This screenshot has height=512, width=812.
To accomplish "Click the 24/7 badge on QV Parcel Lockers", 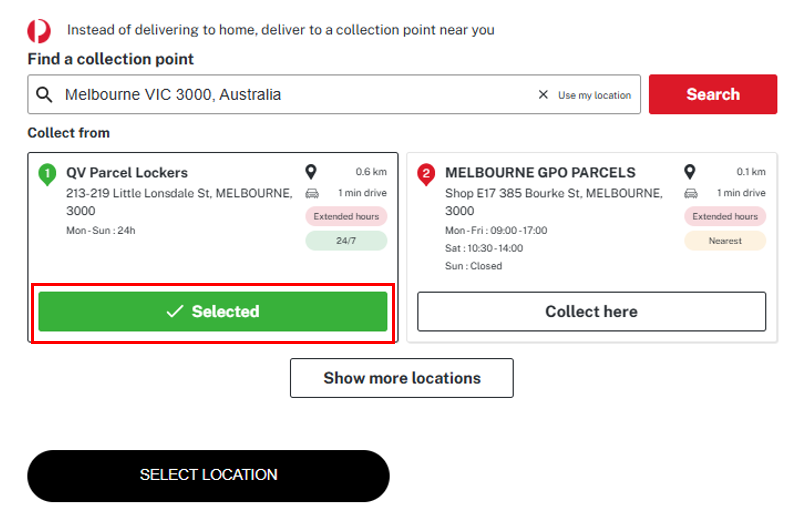I will 345,241.
